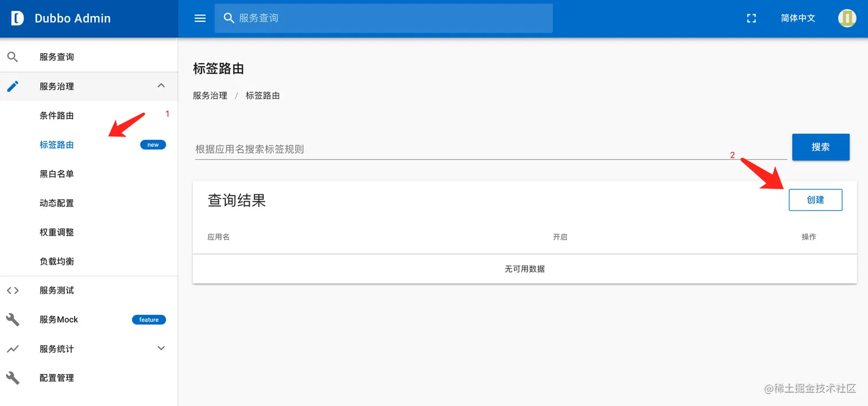Click the pencil icon beside 服务治理

(x=13, y=87)
